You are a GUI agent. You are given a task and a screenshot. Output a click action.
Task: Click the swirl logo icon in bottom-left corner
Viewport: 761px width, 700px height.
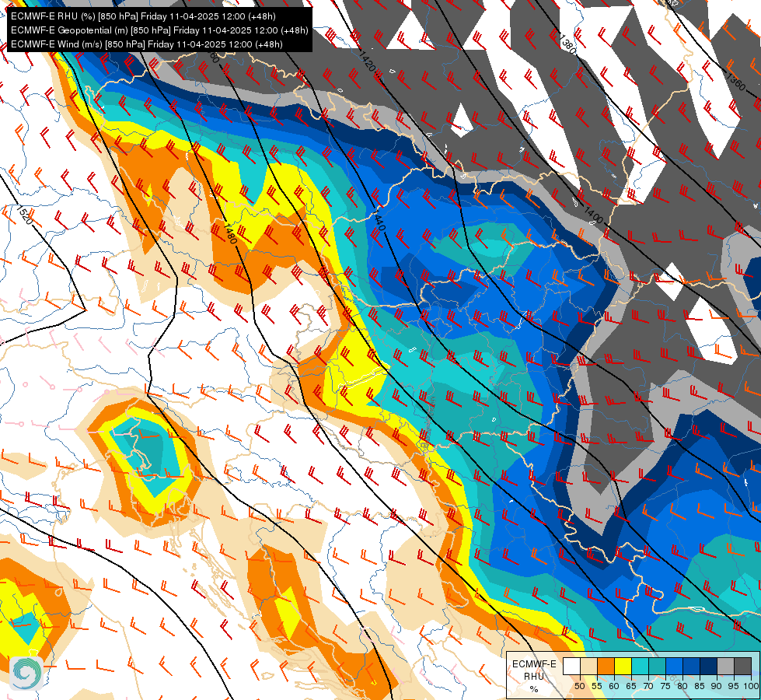tap(26, 674)
